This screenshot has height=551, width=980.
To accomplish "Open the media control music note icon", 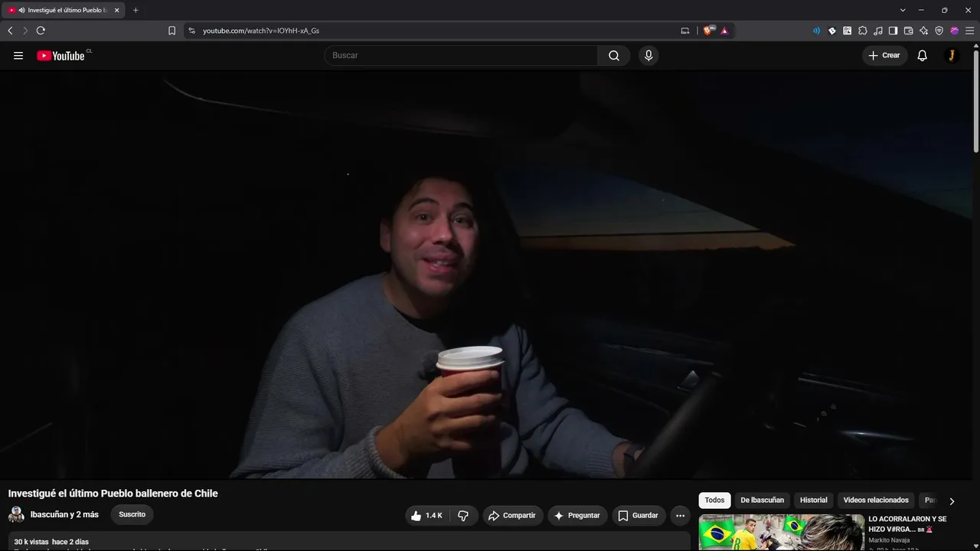I will click(878, 31).
